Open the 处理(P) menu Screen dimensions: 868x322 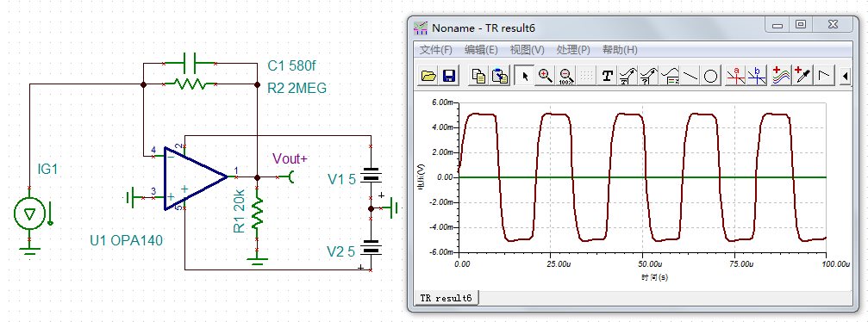coord(573,50)
